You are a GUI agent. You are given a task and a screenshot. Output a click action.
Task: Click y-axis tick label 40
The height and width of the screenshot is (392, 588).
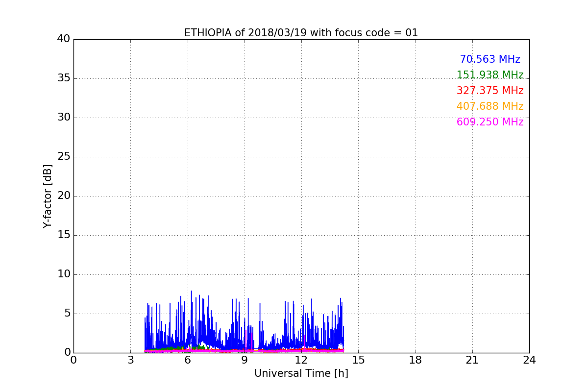[64, 39]
